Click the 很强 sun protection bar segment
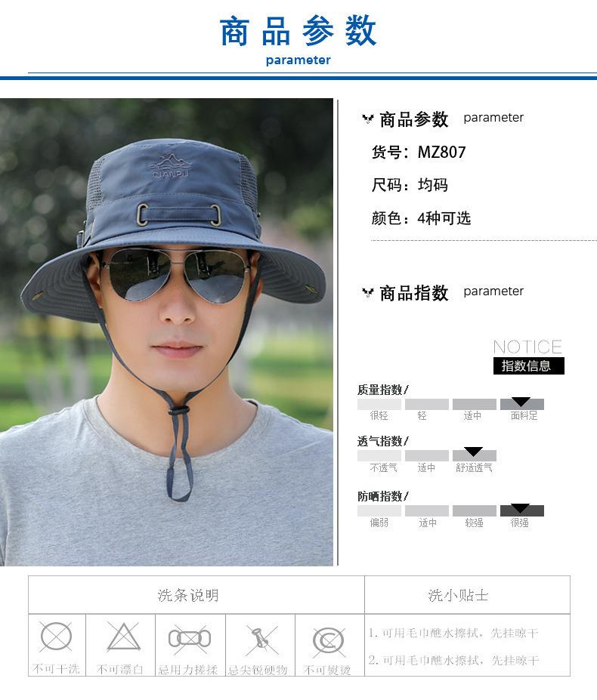Image resolution: width=597 pixels, height=700 pixels. [522, 511]
